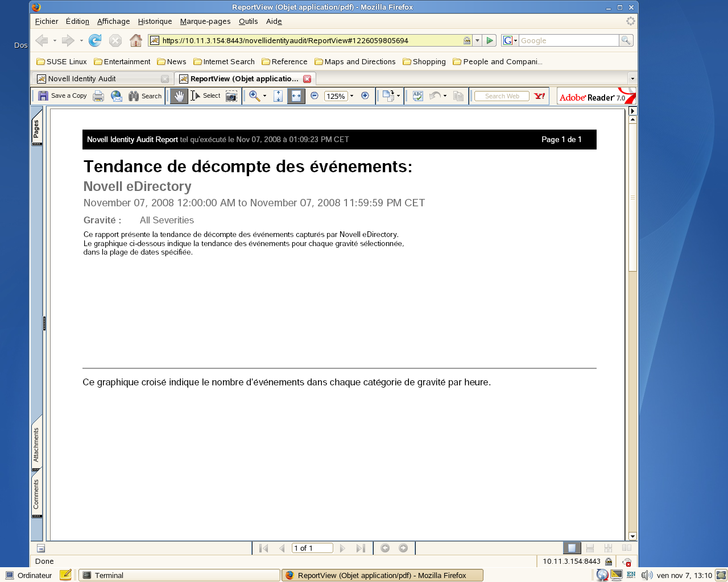
Task: Click the Firefox back arrow
Action: click(42, 40)
